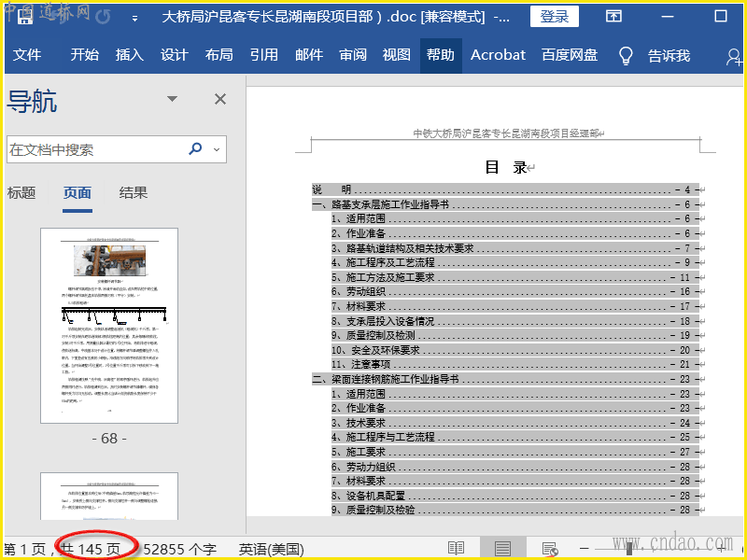Image resolution: width=747 pixels, height=560 pixels.
Task: Click the 英语(美国) language indicator
Action: coord(271,549)
